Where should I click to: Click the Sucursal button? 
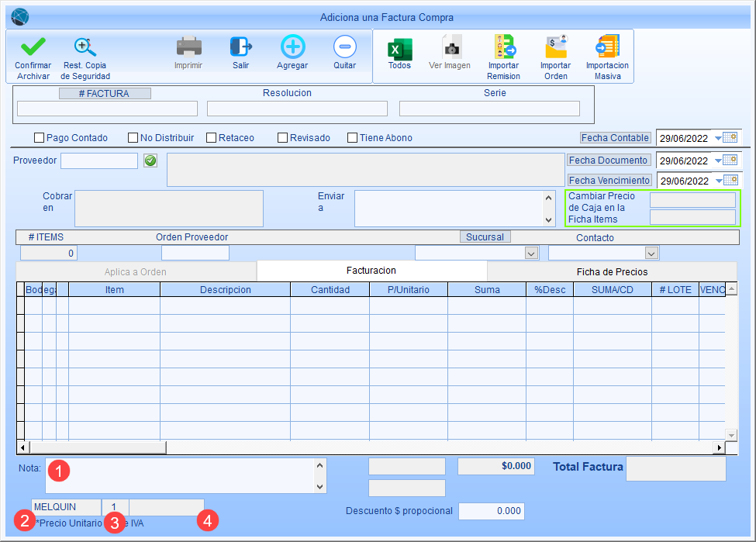(485, 236)
